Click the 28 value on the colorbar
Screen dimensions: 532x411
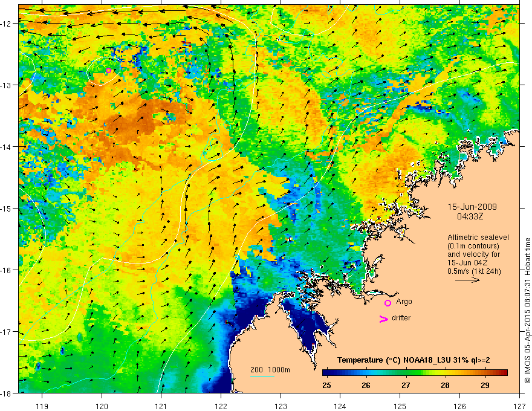pyautogui.click(x=445, y=385)
